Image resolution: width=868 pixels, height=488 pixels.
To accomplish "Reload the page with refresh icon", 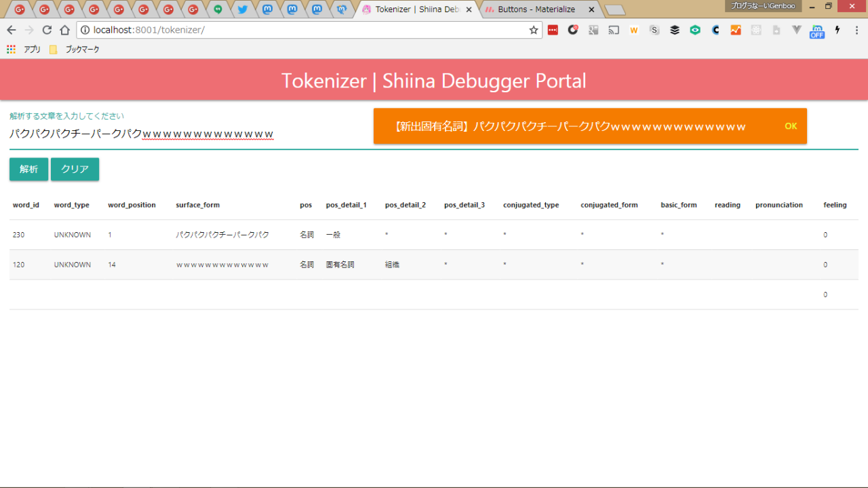I will 47,30.
